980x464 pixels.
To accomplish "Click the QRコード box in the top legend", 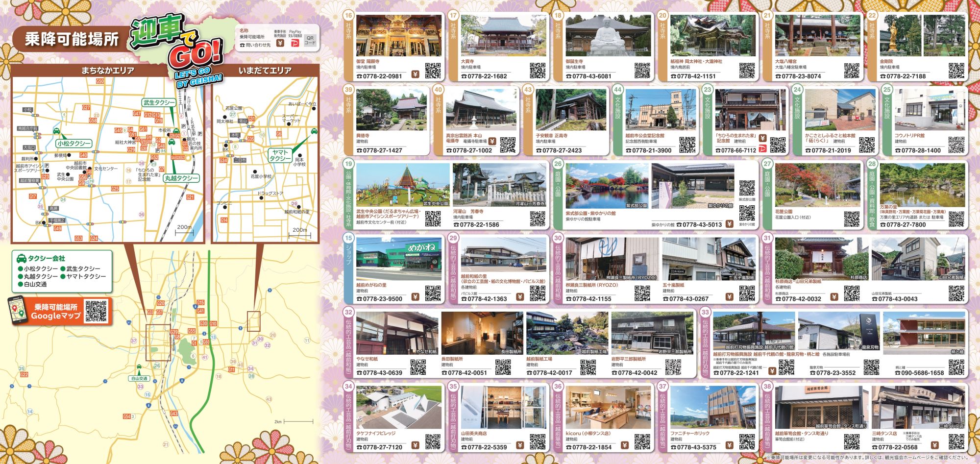I will click(310, 40).
